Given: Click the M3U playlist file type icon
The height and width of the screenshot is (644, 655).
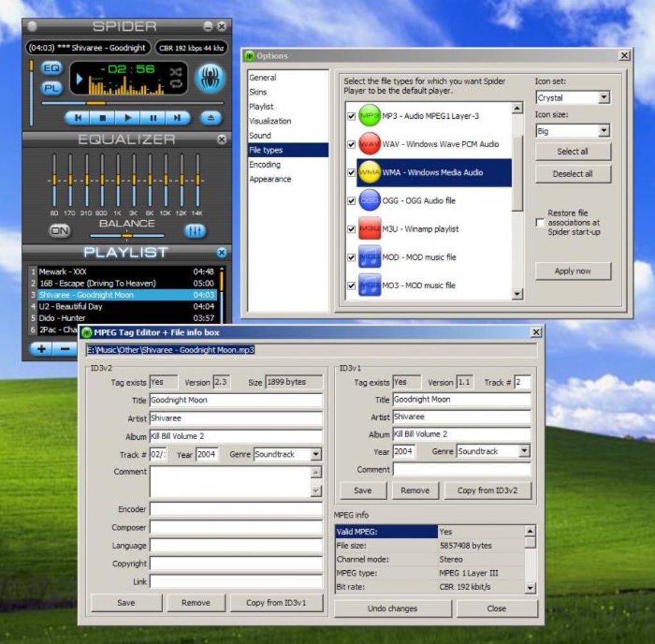Looking at the screenshot, I should pyautogui.click(x=369, y=229).
